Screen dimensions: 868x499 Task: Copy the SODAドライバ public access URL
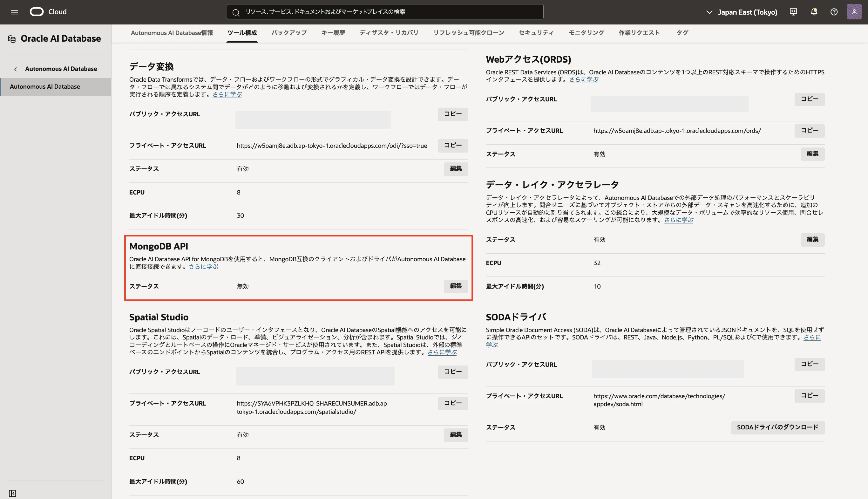(x=810, y=364)
